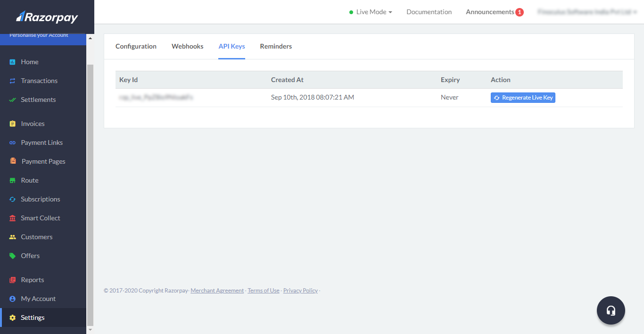
Task: Open the support headset chat button
Action: [x=611, y=310]
